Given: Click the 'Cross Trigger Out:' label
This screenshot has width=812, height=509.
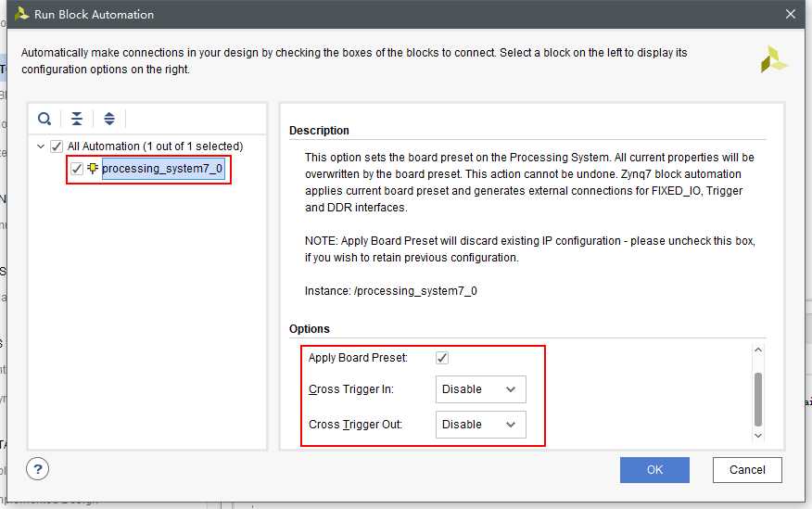Looking at the screenshot, I should coord(355,425).
